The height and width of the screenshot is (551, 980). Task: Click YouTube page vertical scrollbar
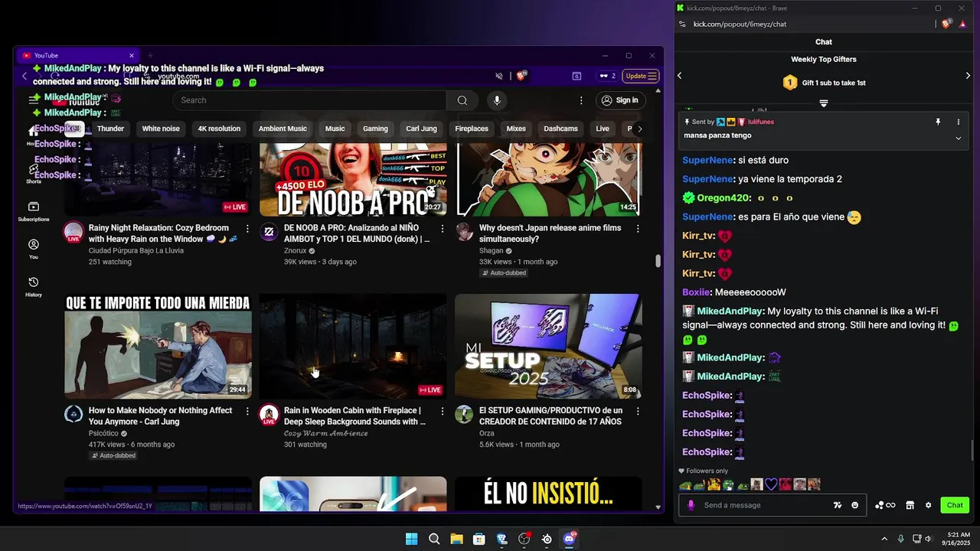(658, 261)
